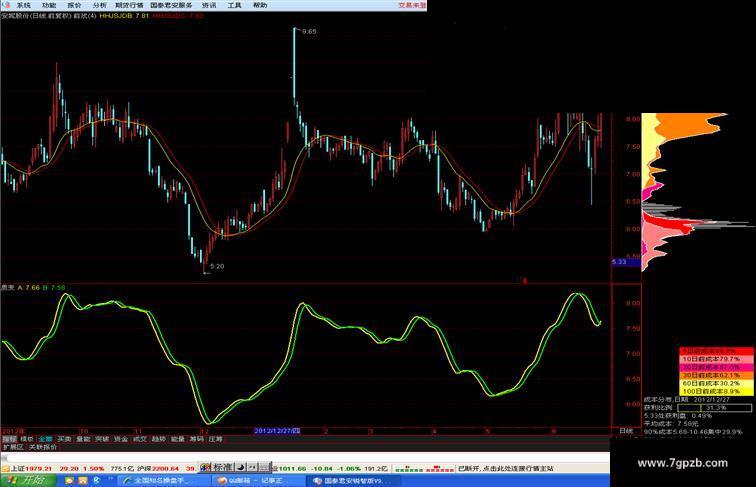Screen dimensions: 756x487
Task: Click the 10日前成本79.7% legend swatch
Action: [x=716, y=359]
